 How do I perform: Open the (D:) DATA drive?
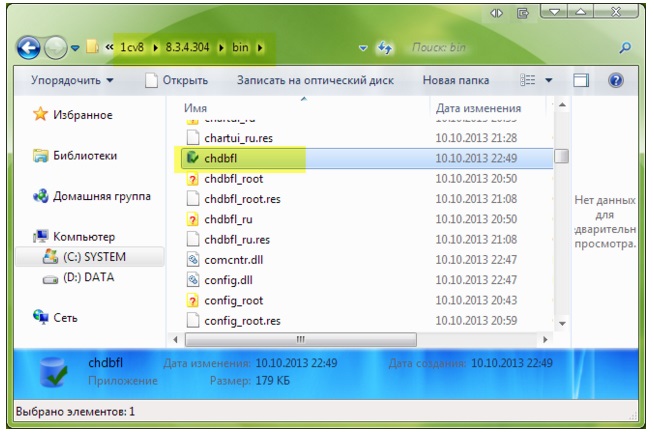pyautogui.click(x=78, y=277)
